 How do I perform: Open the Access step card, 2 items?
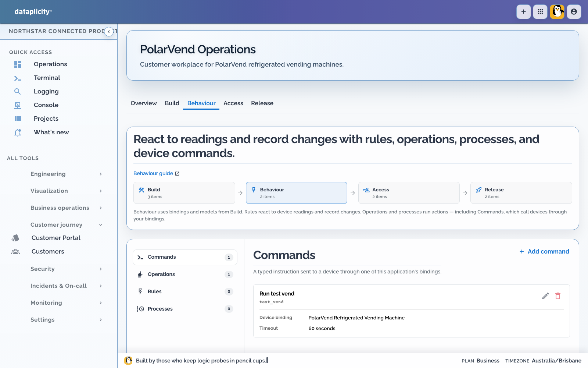[x=409, y=193]
